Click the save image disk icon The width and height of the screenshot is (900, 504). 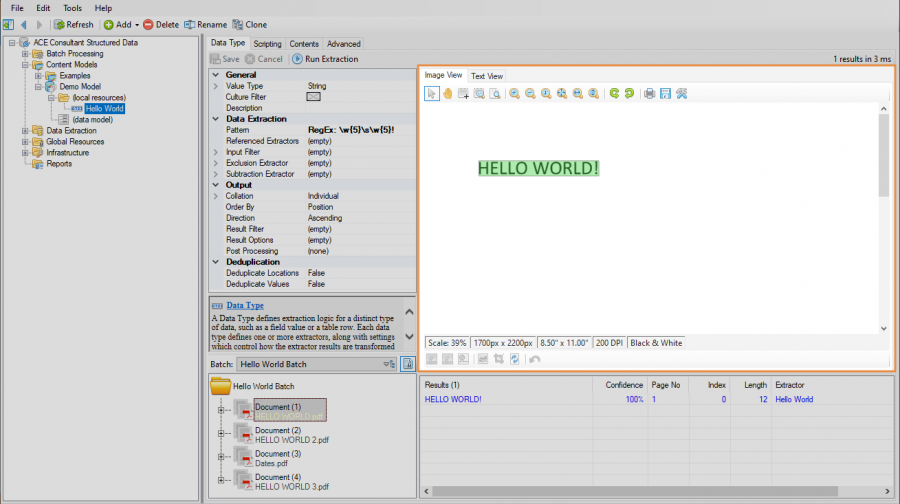665,93
